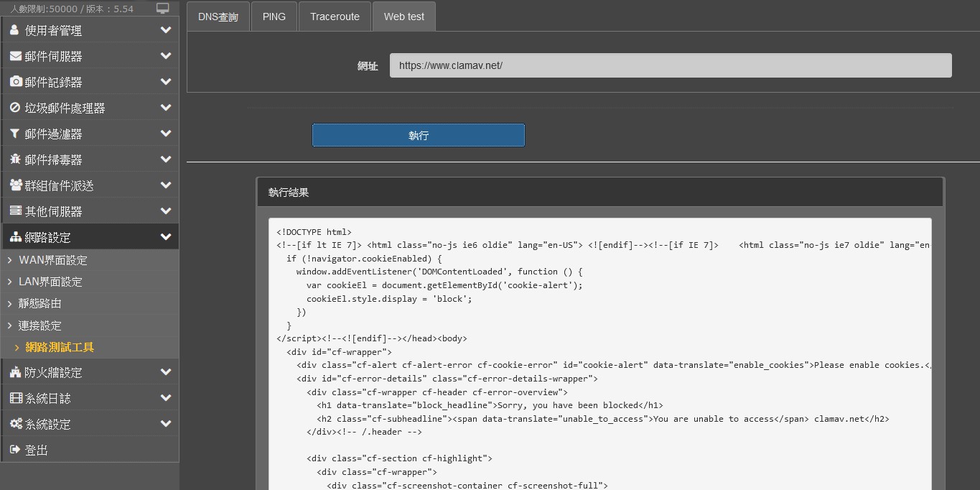Click the group icon beside 群組信件派送

click(15, 185)
